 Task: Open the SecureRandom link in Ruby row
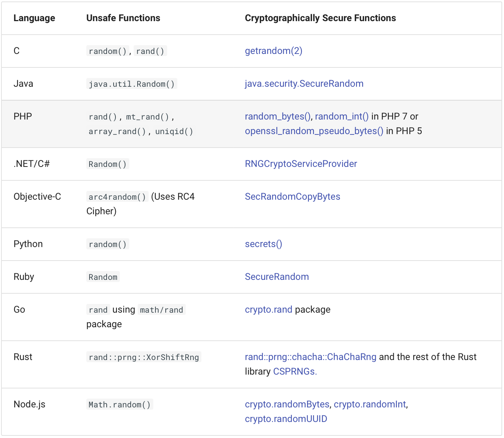pos(277,277)
